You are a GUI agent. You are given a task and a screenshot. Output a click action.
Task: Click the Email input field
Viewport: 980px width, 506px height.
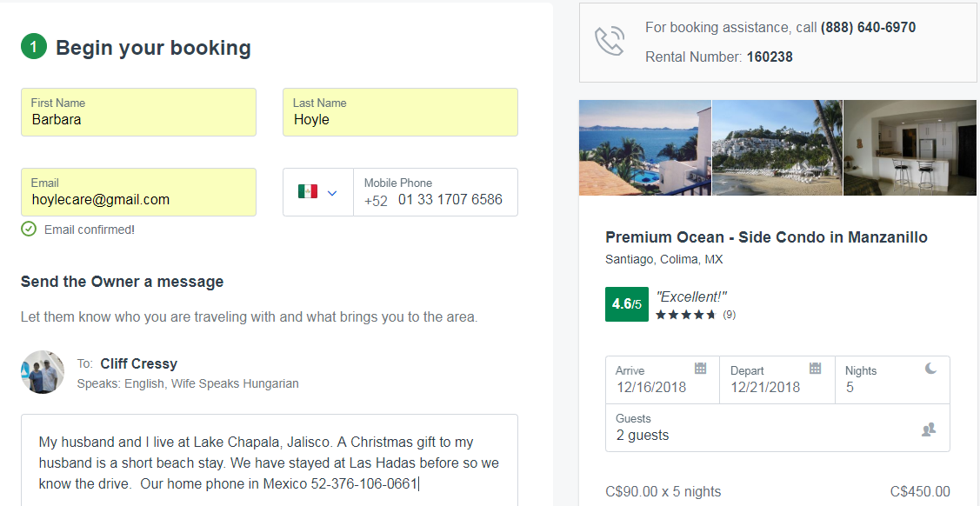pyautogui.click(x=139, y=200)
